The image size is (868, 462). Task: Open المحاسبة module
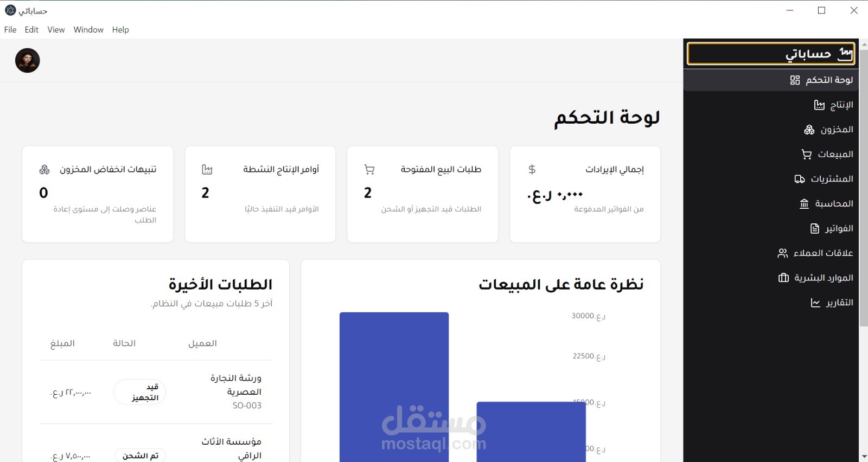click(x=771, y=204)
